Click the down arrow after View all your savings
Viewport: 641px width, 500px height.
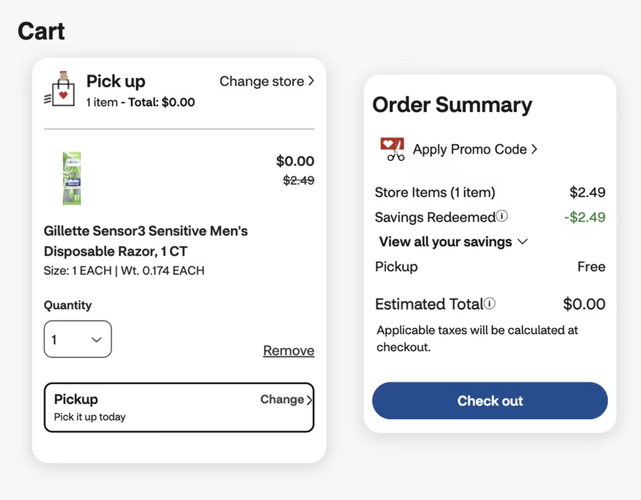tap(522, 242)
